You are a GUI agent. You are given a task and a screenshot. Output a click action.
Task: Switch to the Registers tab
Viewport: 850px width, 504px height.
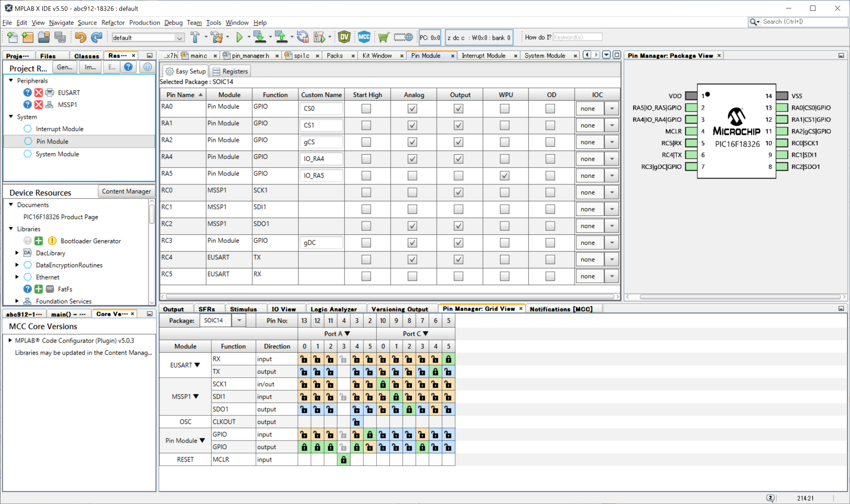231,71
